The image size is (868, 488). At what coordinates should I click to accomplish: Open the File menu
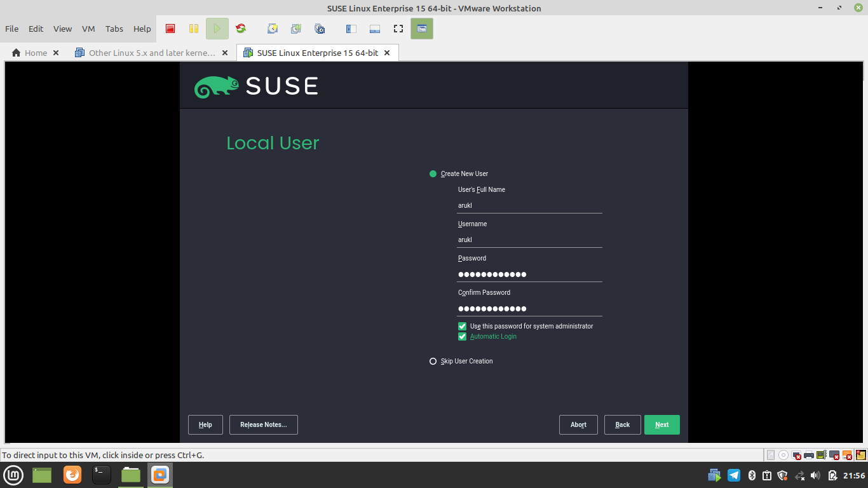coord(12,29)
